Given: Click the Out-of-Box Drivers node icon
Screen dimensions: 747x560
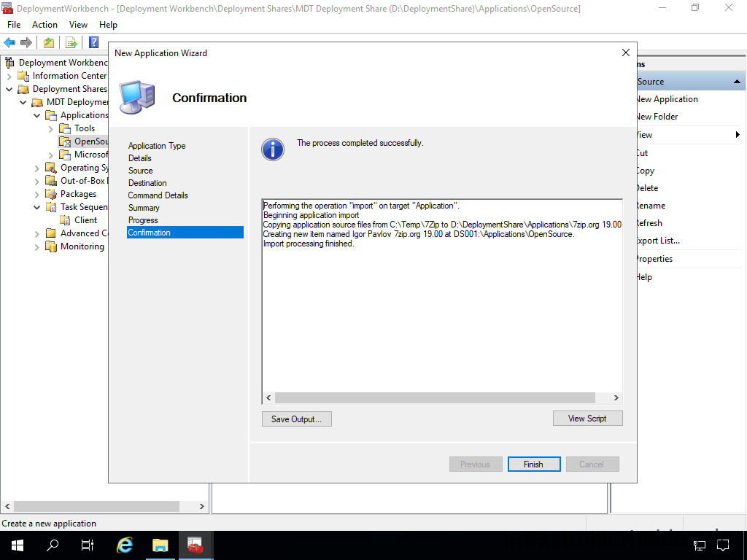Looking at the screenshot, I should (x=51, y=181).
